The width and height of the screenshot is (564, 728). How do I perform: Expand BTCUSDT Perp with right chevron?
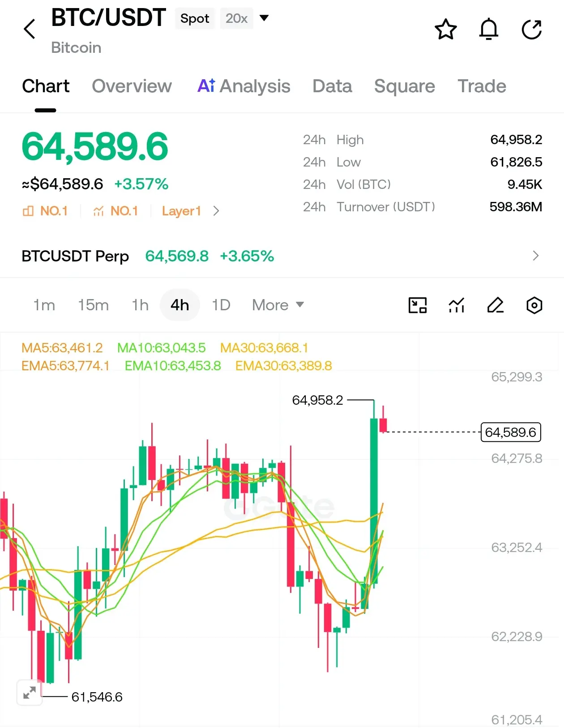pos(536,256)
